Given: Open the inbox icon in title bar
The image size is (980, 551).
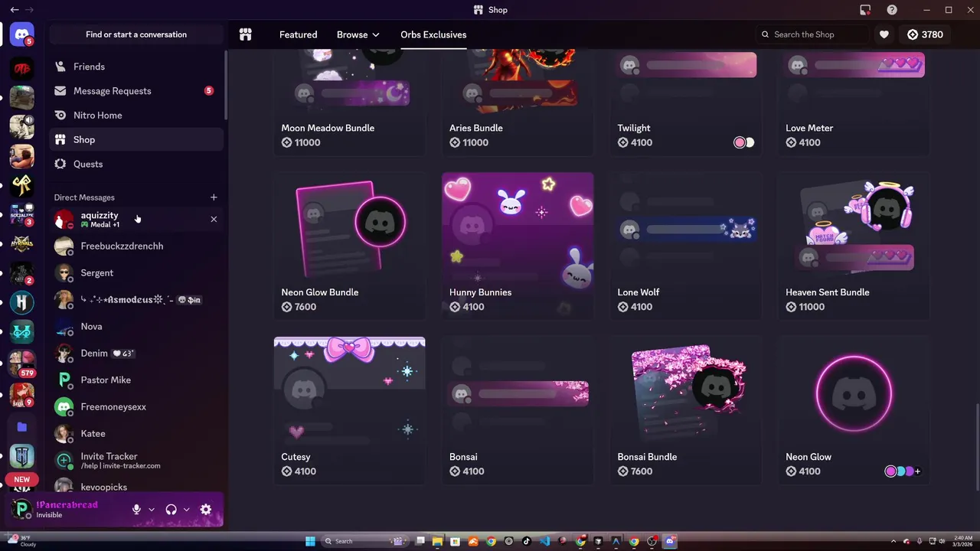Looking at the screenshot, I should (865, 10).
